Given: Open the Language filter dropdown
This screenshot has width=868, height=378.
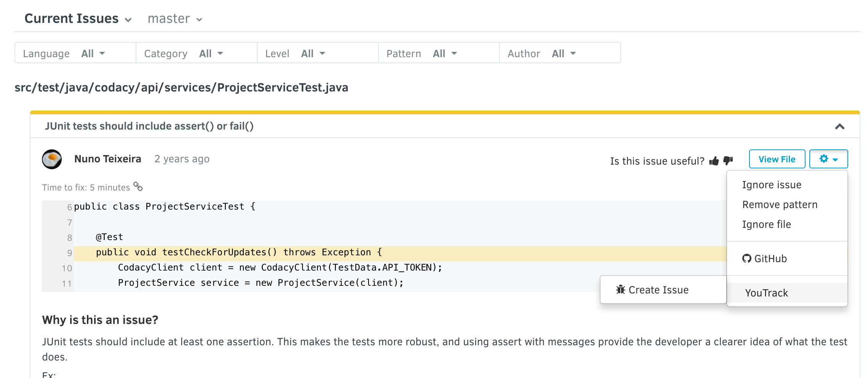Looking at the screenshot, I should tap(91, 53).
